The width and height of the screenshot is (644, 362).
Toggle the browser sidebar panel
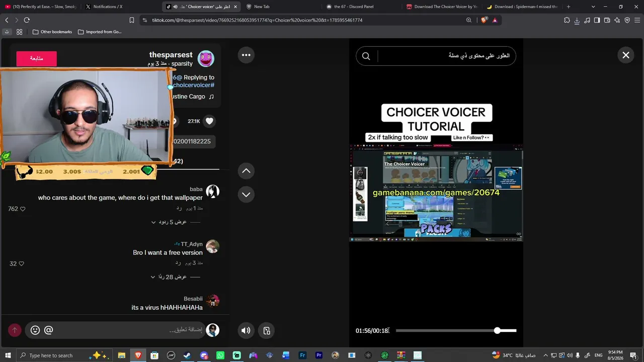point(597,20)
